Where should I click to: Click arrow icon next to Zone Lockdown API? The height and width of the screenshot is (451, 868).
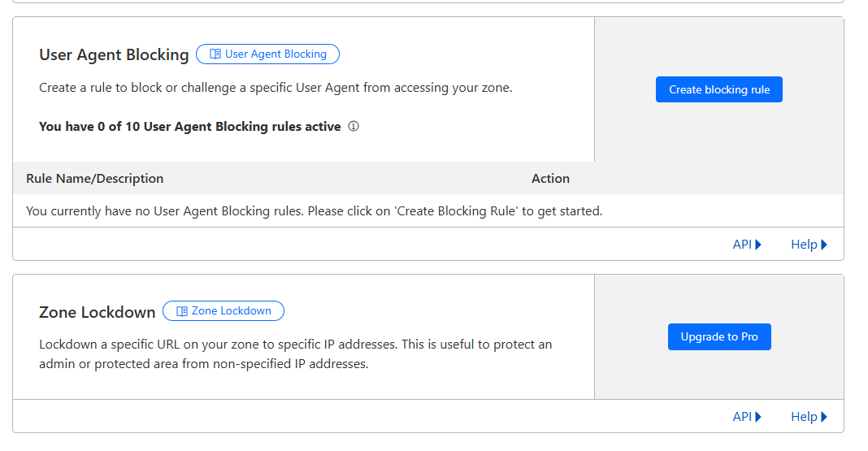pyautogui.click(x=758, y=417)
